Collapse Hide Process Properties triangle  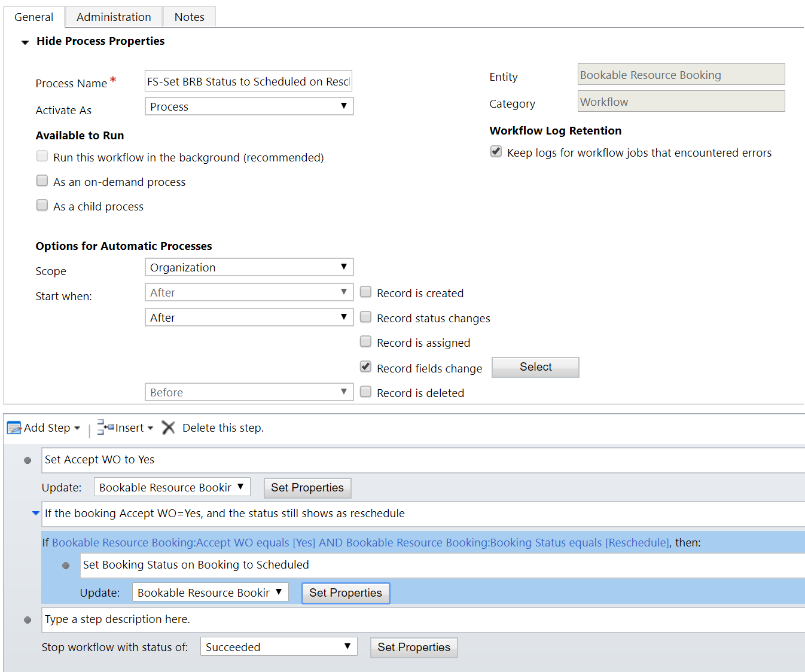pyautogui.click(x=25, y=42)
